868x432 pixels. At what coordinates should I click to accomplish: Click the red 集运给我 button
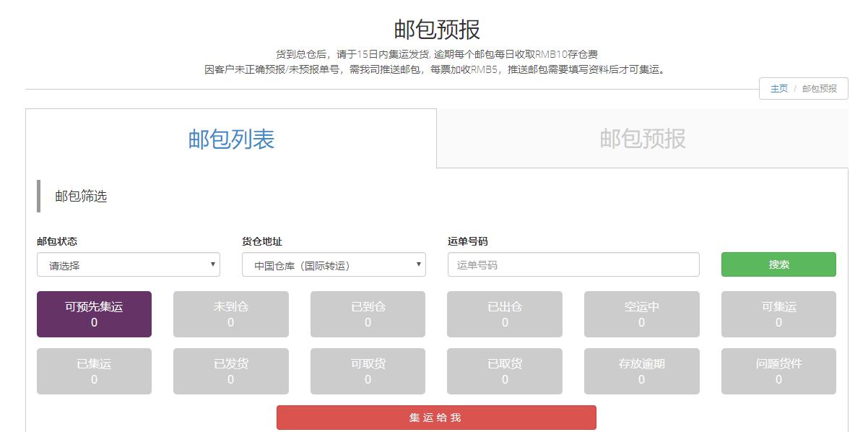[x=435, y=418]
